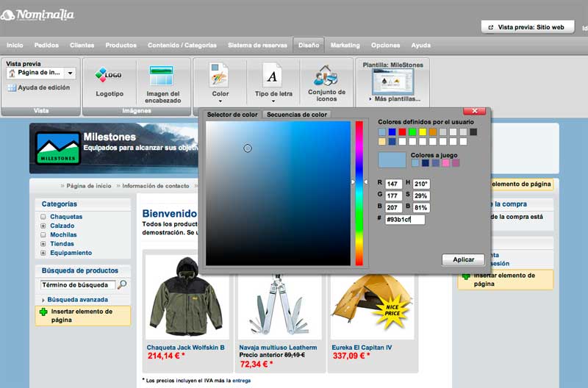Expand the Equipamiento category

coord(43,252)
